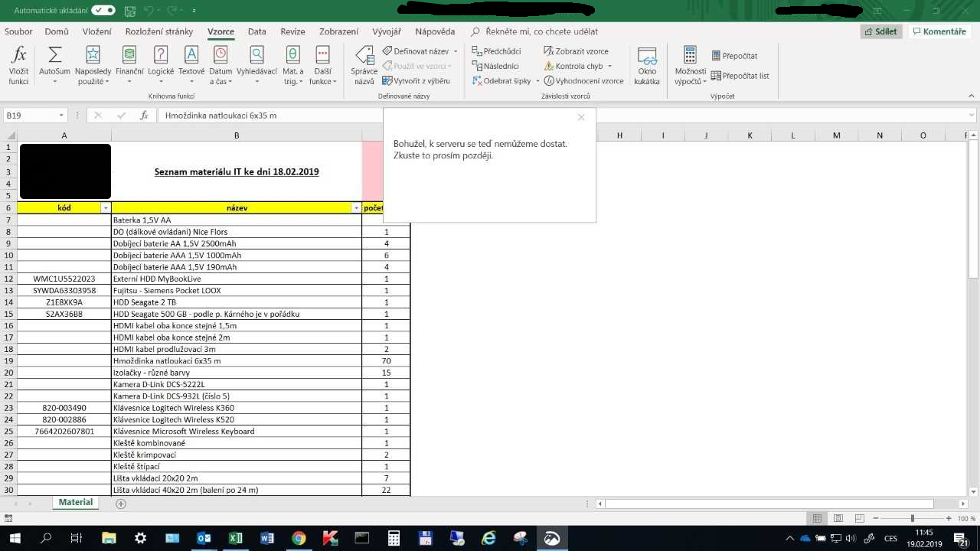980x551 pixels.
Task: Open Naposledy použité functions library
Action: pyautogui.click(x=93, y=65)
